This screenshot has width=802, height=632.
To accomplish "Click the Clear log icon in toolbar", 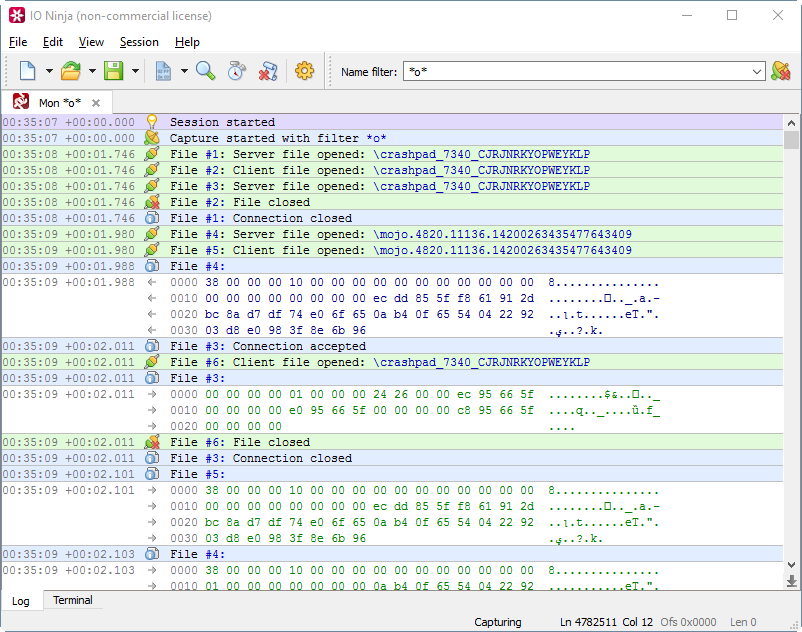I will [267, 71].
